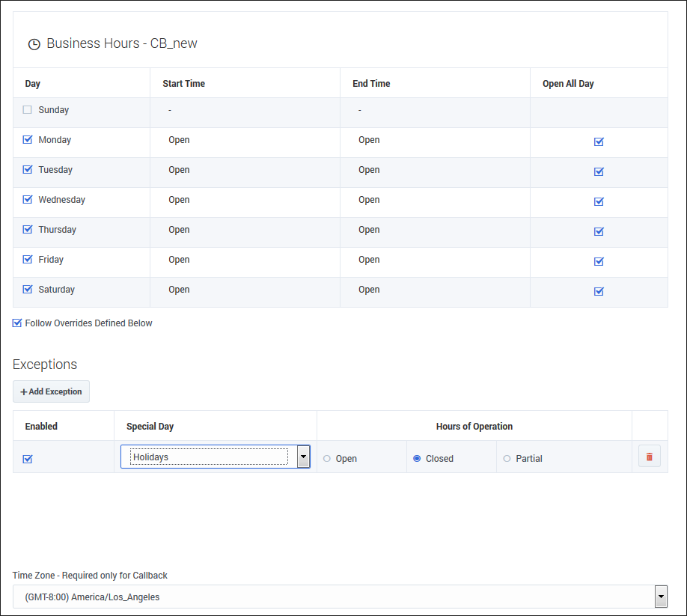Enable the Sunday checkbox
The height and width of the screenshot is (616, 687).
pos(28,110)
